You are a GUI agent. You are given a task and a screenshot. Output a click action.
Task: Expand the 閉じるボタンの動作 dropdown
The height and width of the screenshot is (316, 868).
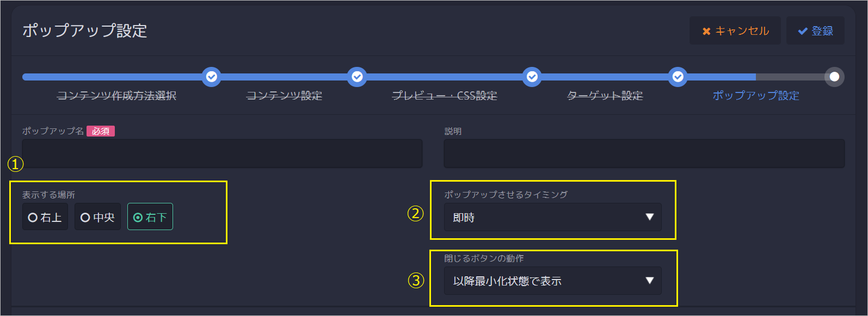pyautogui.click(x=553, y=281)
